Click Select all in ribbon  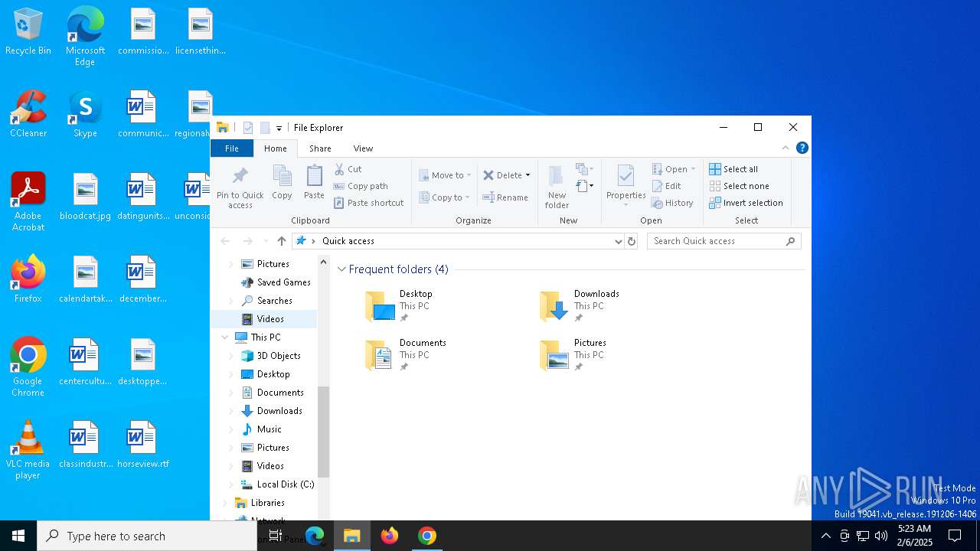pos(733,169)
